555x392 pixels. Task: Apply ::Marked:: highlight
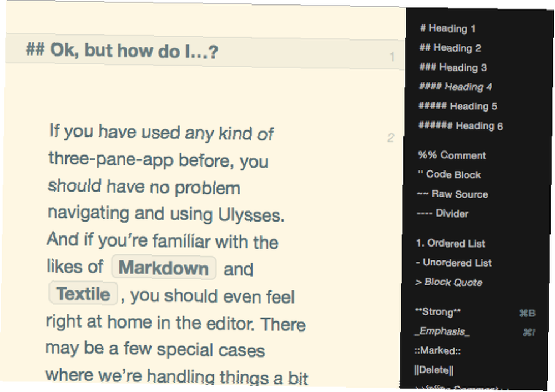[x=437, y=350]
